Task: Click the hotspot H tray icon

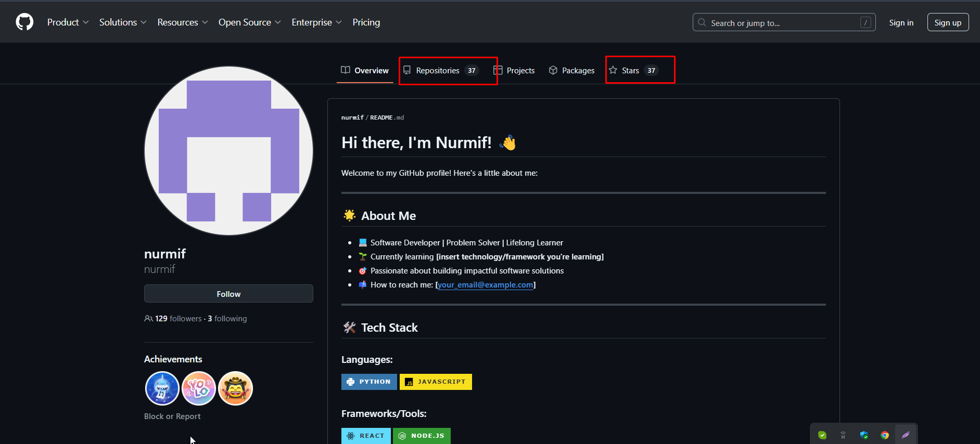Action: point(843,435)
